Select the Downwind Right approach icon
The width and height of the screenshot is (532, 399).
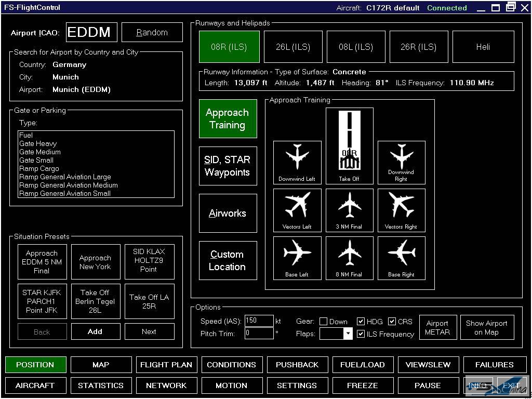coord(402,163)
